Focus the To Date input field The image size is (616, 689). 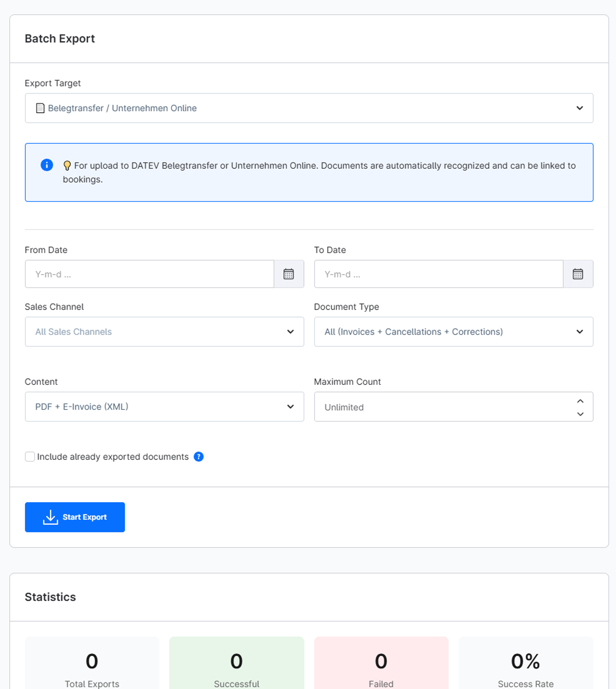click(439, 274)
